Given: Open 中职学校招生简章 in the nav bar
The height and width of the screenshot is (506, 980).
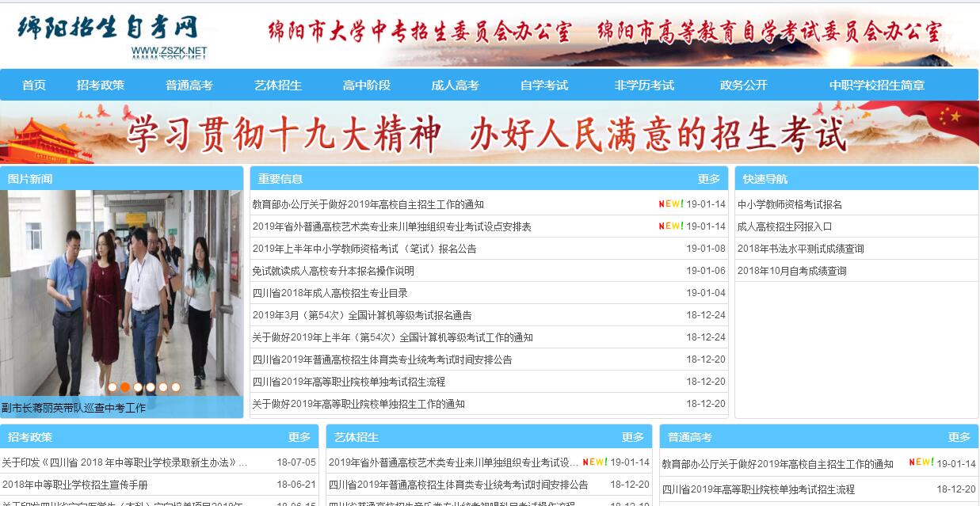Looking at the screenshot, I should coord(877,86).
